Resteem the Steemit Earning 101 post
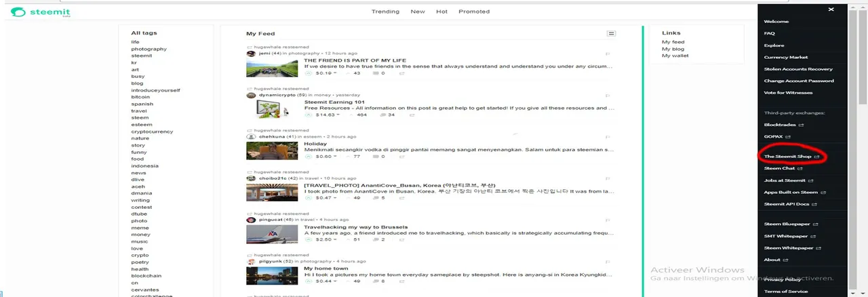868x297 pixels. 411,115
